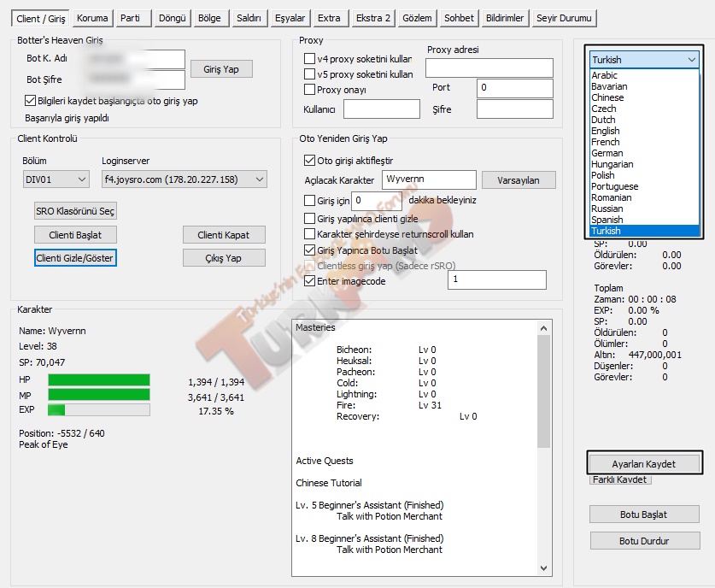The width and height of the screenshot is (715, 588).
Task: Choose German in the language list
Action: click(x=607, y=153)
